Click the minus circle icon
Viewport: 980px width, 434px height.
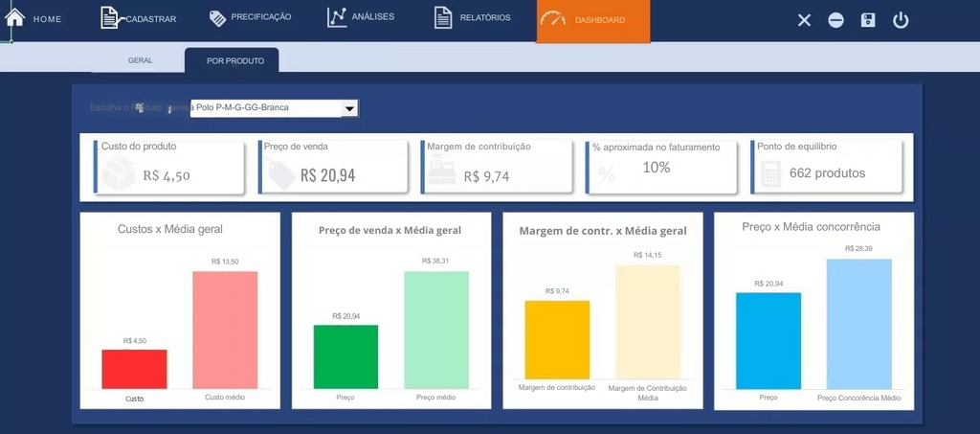click(836, 20)
